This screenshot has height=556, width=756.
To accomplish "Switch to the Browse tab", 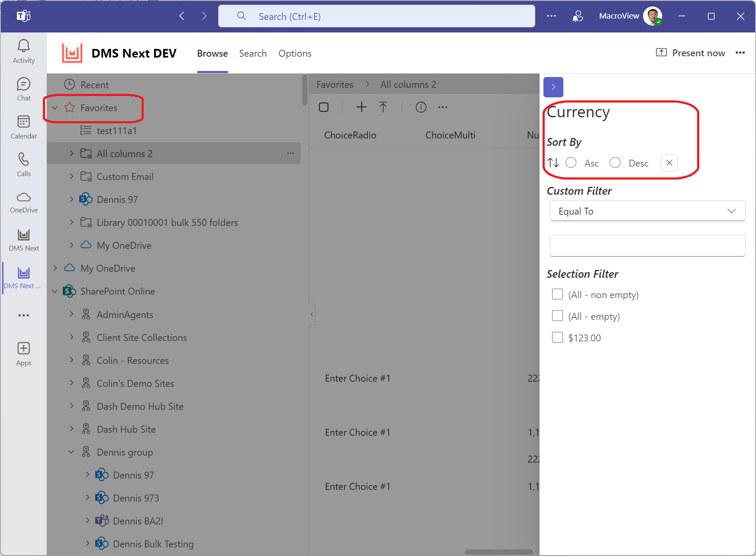I will (212, 54).
